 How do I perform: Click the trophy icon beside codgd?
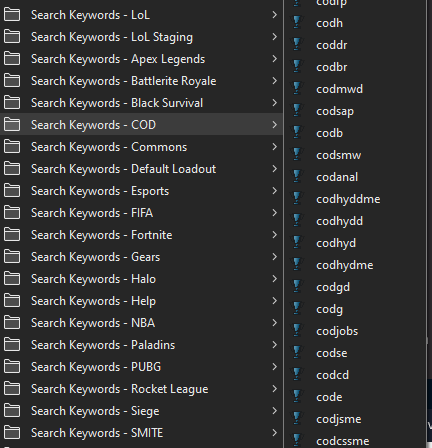point(297,287)
